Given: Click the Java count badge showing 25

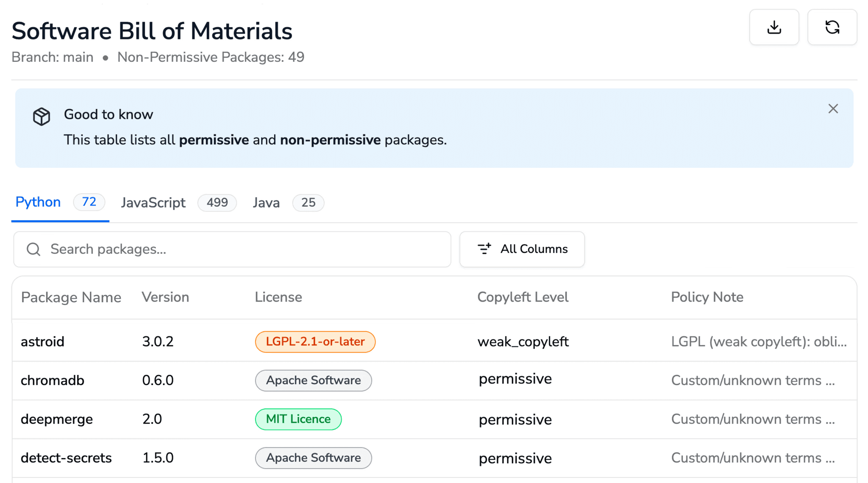Looking at the screenshot, I should point(308,203).
